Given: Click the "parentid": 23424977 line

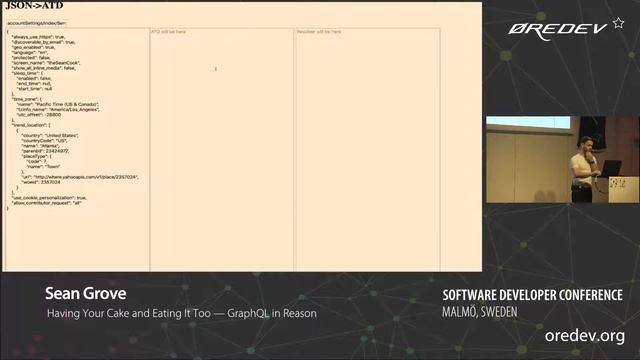Looking at the screenshot, I should (x=46, y=151).
